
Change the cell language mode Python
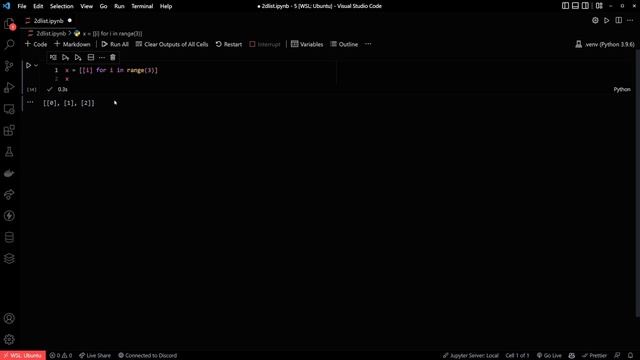click(x=622, y=89)
